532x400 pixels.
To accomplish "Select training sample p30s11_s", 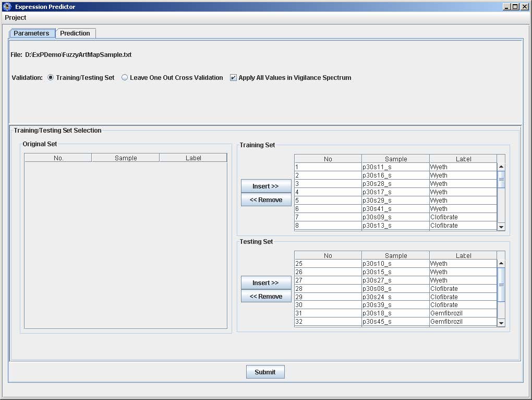I will coord(395,167).
